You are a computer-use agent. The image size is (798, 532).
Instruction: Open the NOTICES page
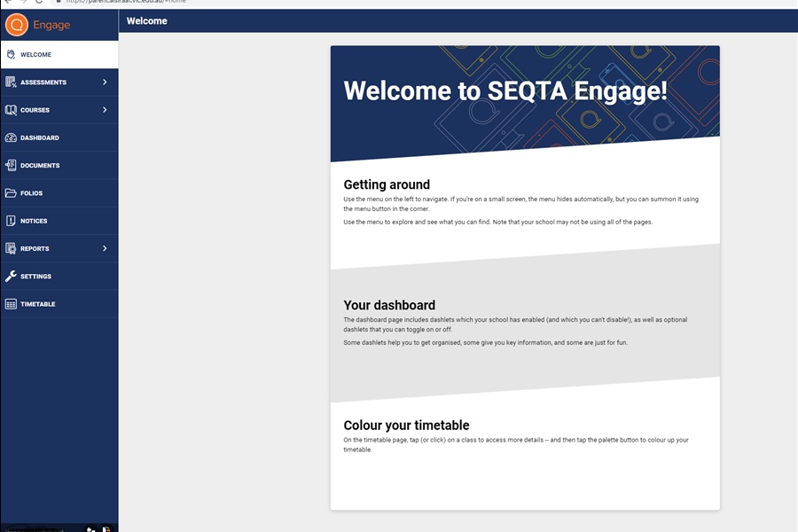59,221
